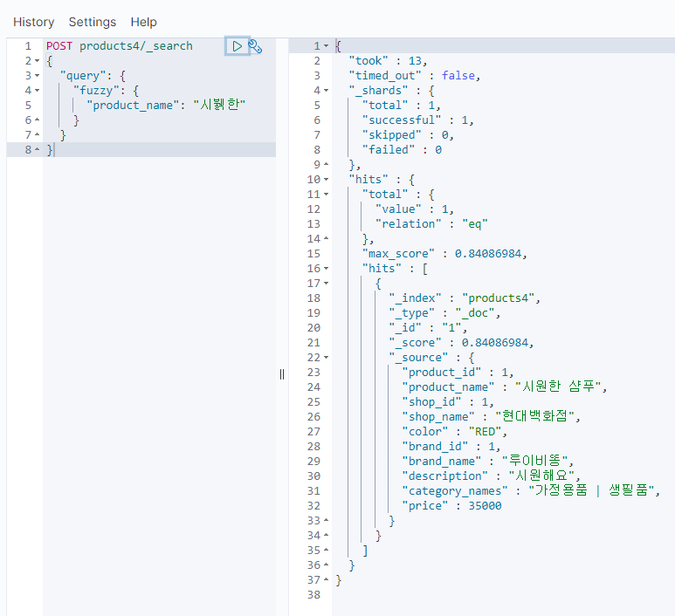Click the send request play button
The height and width of the screenshot is (616, 675).
[237, 45]
